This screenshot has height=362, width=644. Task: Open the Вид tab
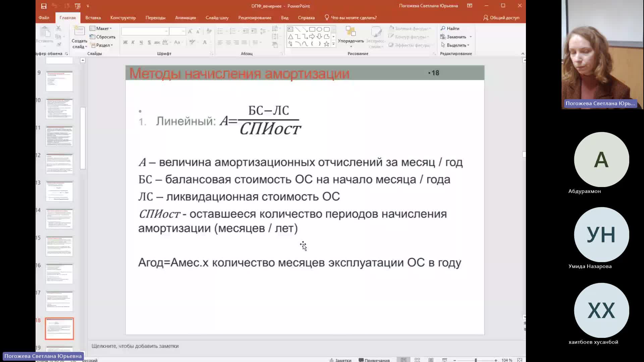point(285,18)
